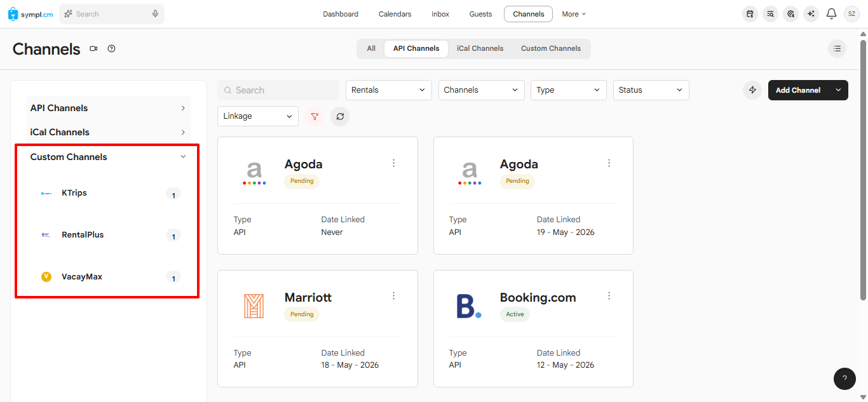Activate the microphone voice search icon
Viewport: 868px width, 402px height.
click(155, 14)
